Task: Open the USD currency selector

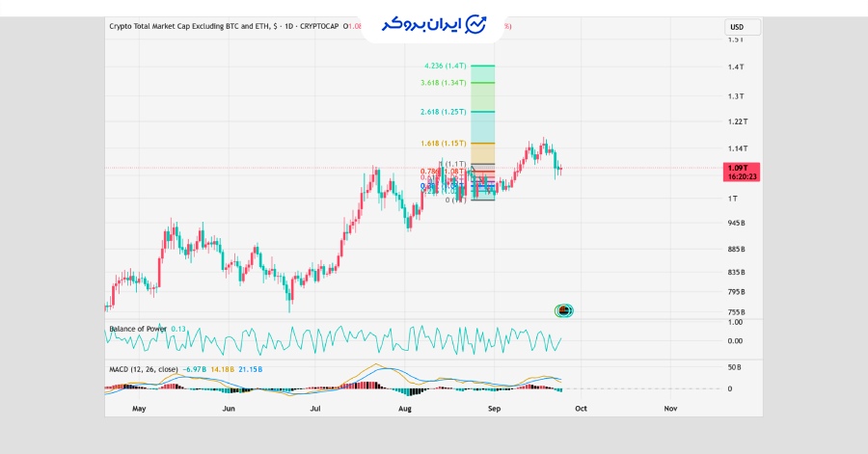Action: 738,27
